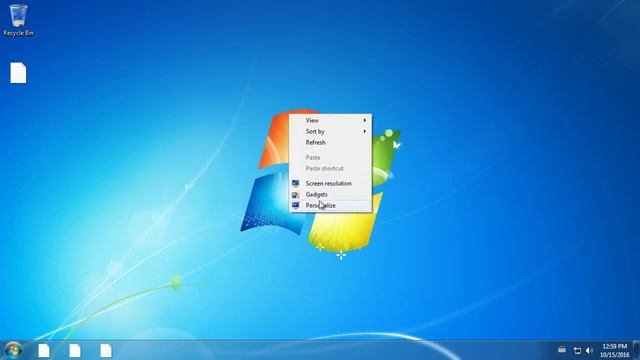This screenshot has height=360, width=640.
Task: Open the View submenu in context menu
Action: click(330, 120)
